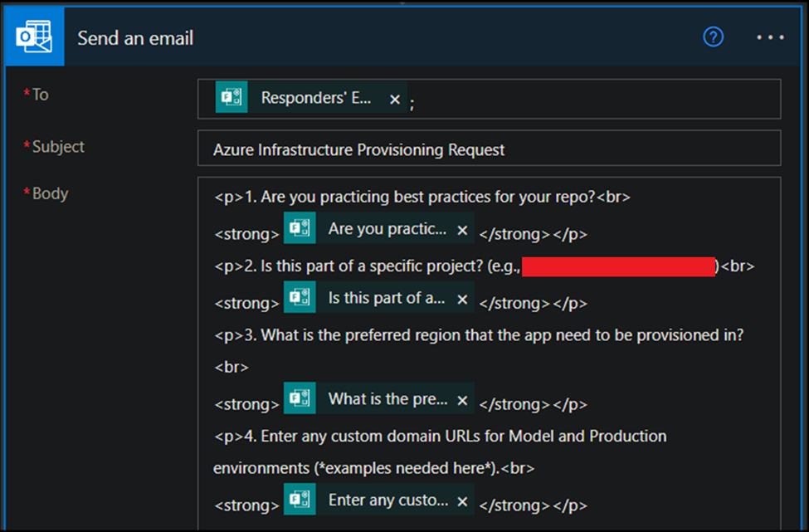The width and height of the screenshot is (809, 532).
Task: Click the Subject field with Azure Infrastructure text
Action: [488, 150]
